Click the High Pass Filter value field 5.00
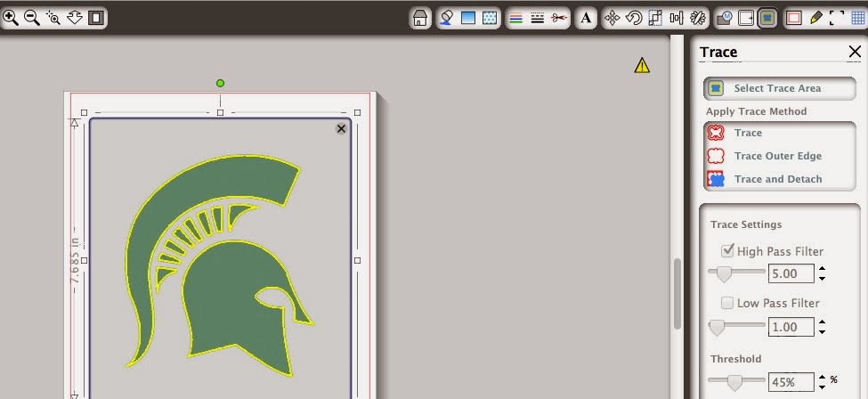 pyautogui.click(x=791, y=273)
